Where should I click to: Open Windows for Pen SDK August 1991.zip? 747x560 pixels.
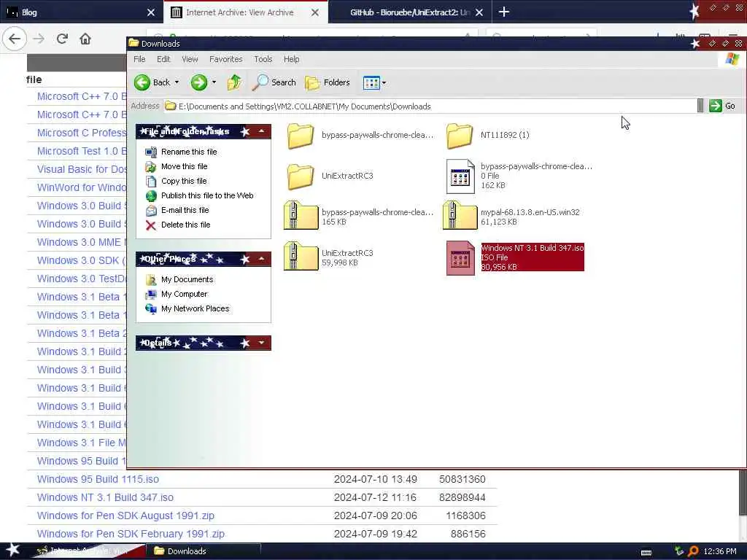click(x=125, y=516)
